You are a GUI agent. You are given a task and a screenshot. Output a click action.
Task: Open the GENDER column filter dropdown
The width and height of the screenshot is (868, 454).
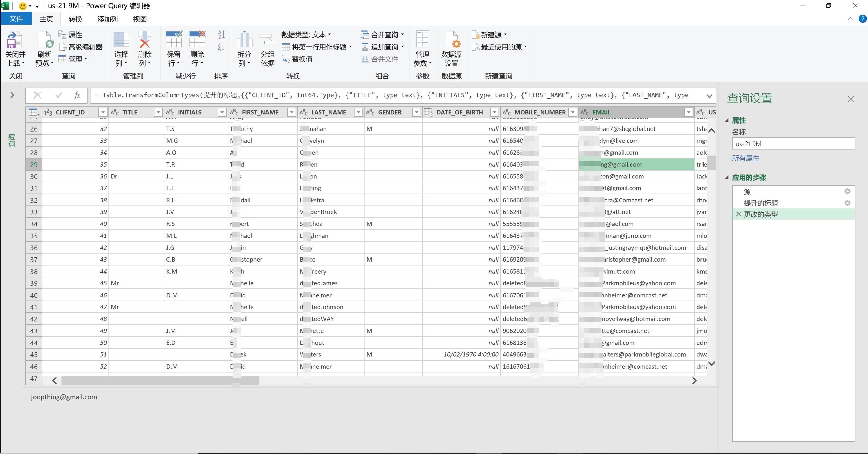(x=417, y=112)
